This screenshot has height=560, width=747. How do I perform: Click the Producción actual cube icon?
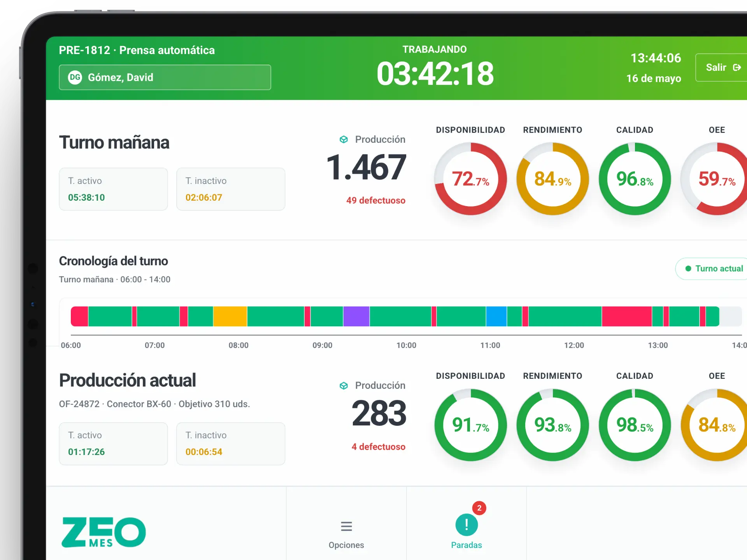(x=344, y=386)
